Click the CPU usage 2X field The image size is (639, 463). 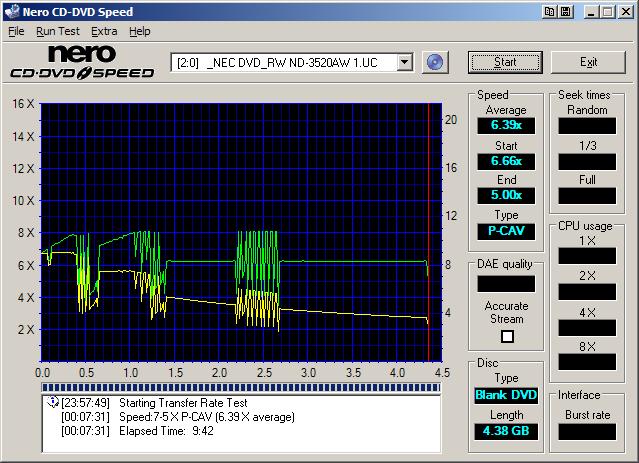[587, 292]
